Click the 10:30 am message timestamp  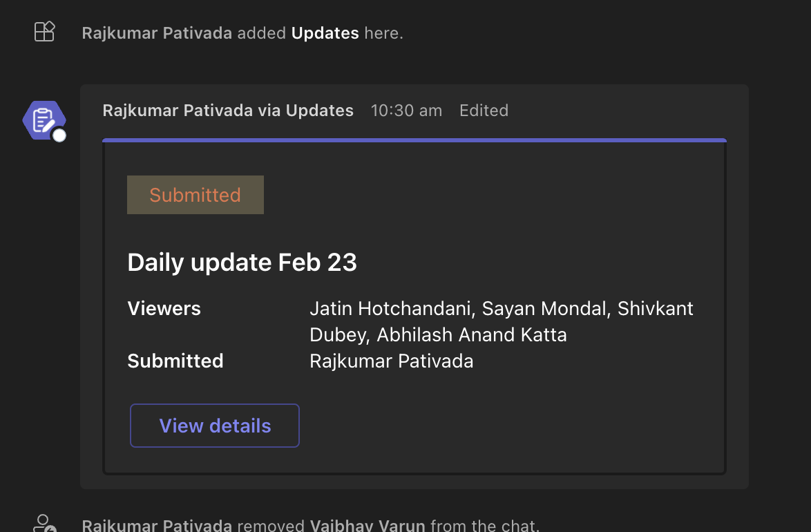coord(406,111)
